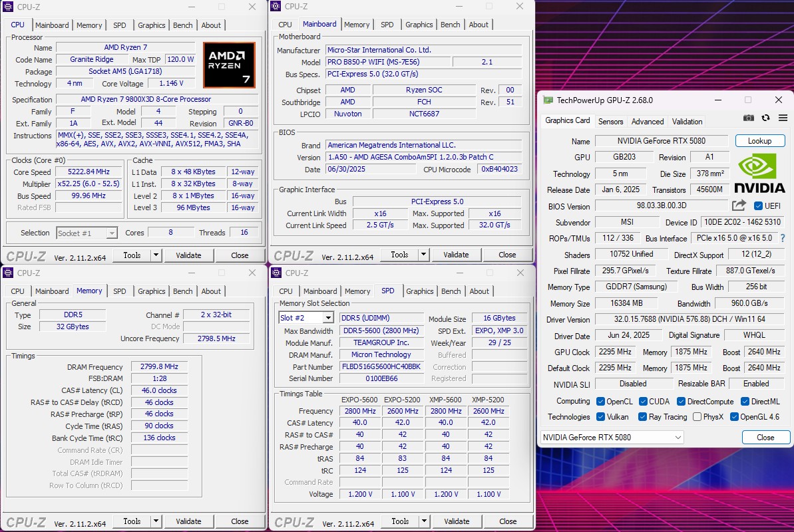Click the GPU-Z refresh icon
The width and height of the screenshot is (794, 532).
coord(765,118)
